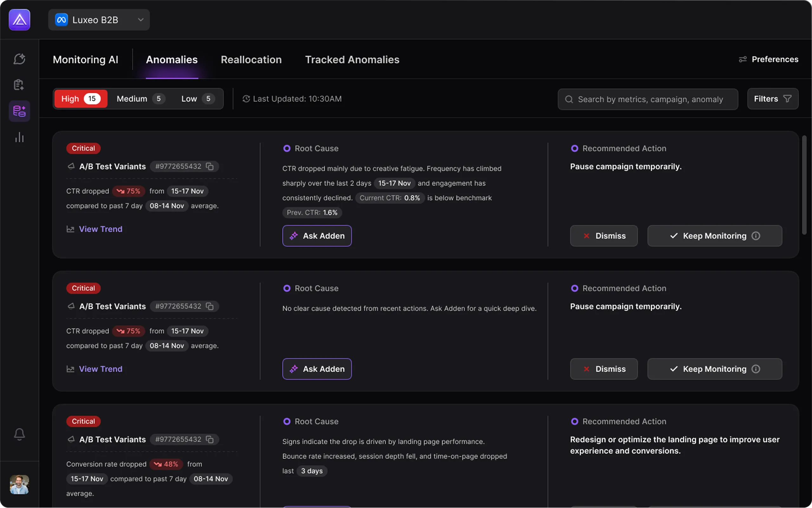Copy campaign ID in first anomaly card
812x508 pixels.
click(210, 166)
